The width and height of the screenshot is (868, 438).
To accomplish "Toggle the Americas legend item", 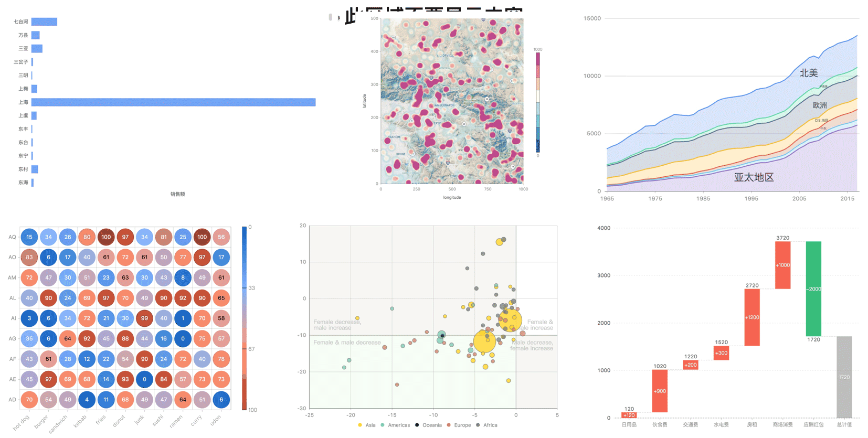I will (x=395, y=425).
